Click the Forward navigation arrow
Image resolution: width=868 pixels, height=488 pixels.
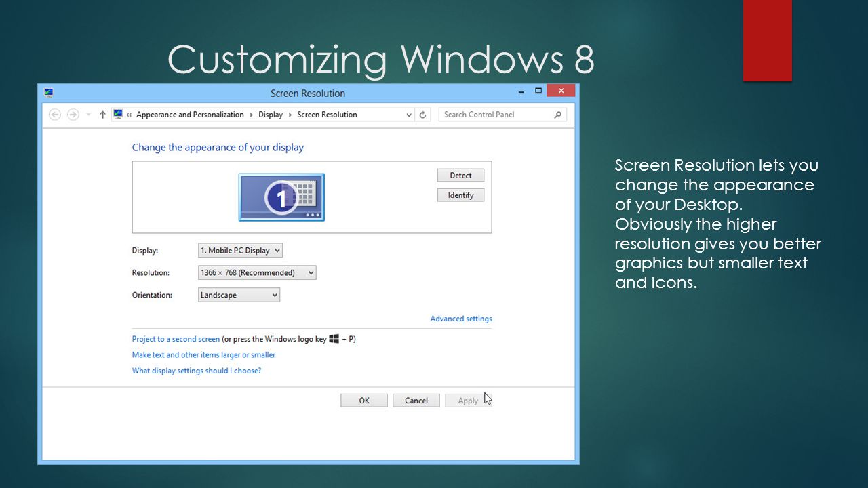pos(73,115)
